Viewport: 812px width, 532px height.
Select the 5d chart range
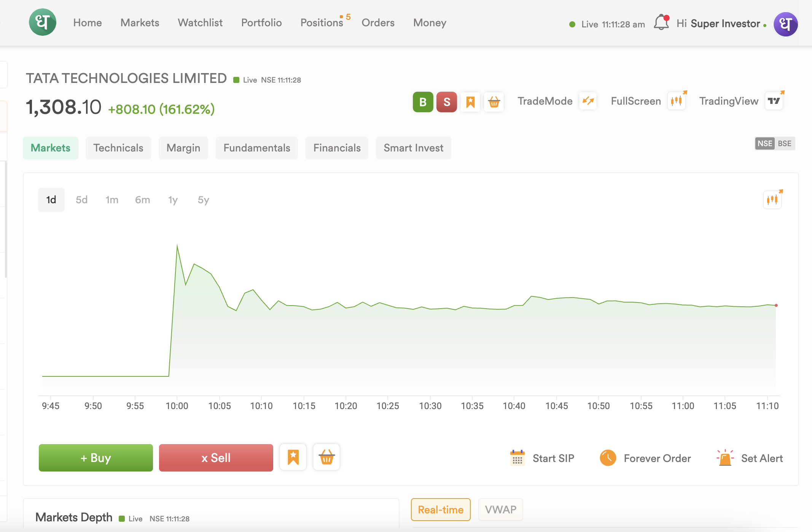click(x=81, y=200)
